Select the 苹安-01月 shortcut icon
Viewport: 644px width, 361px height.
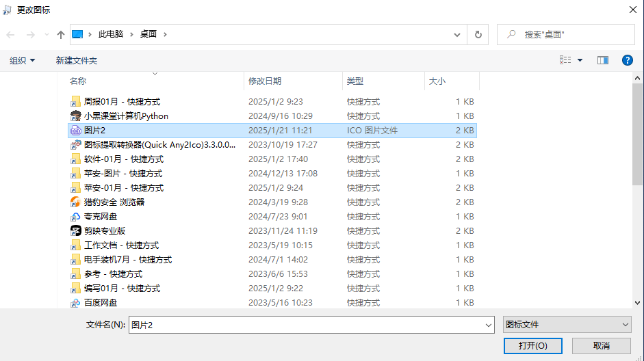(x=75, y=187)
